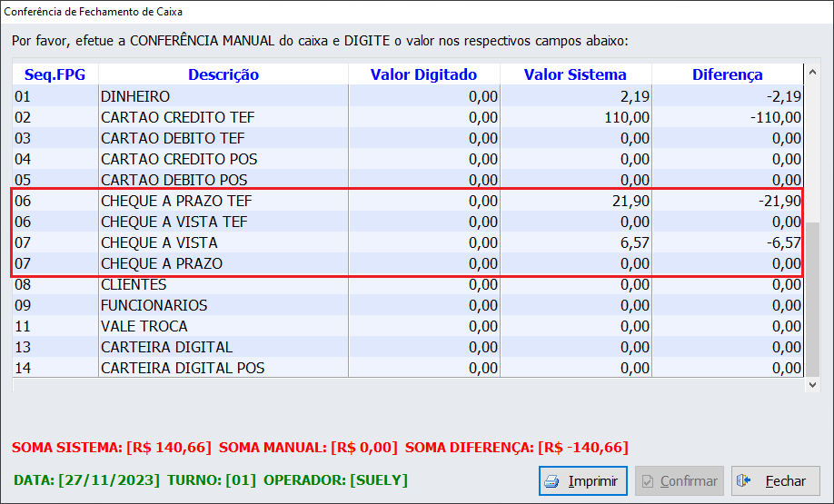834x504 pixels.
Task: Click the checkmark icon on Confirmar
Action: [x=648, y=481]
